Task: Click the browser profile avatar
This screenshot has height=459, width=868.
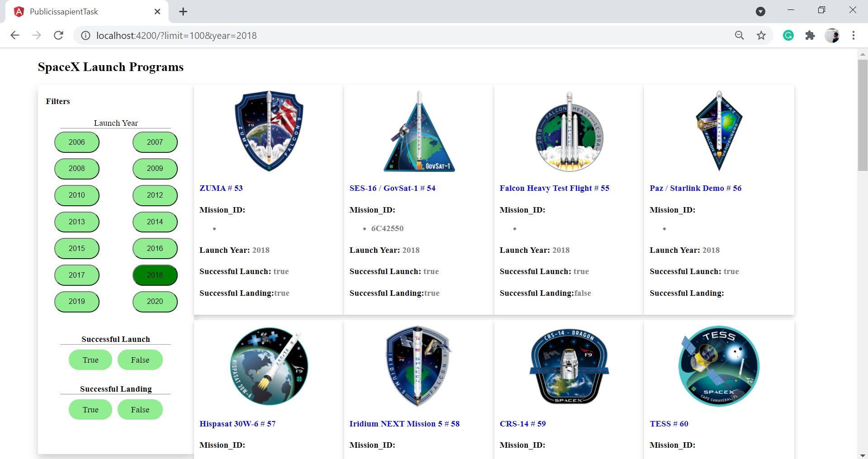Action: [x=833, y=35]
